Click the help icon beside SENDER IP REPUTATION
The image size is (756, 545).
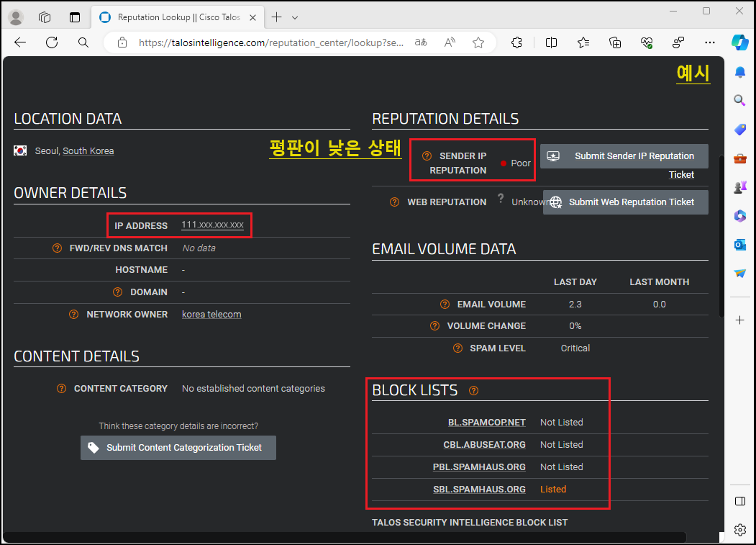tap(427, 156)
